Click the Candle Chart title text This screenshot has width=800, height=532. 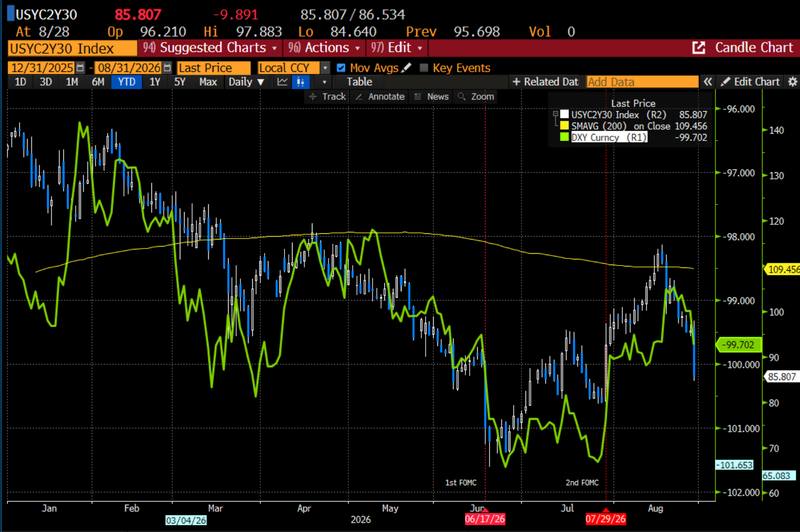tap(754, 47)
